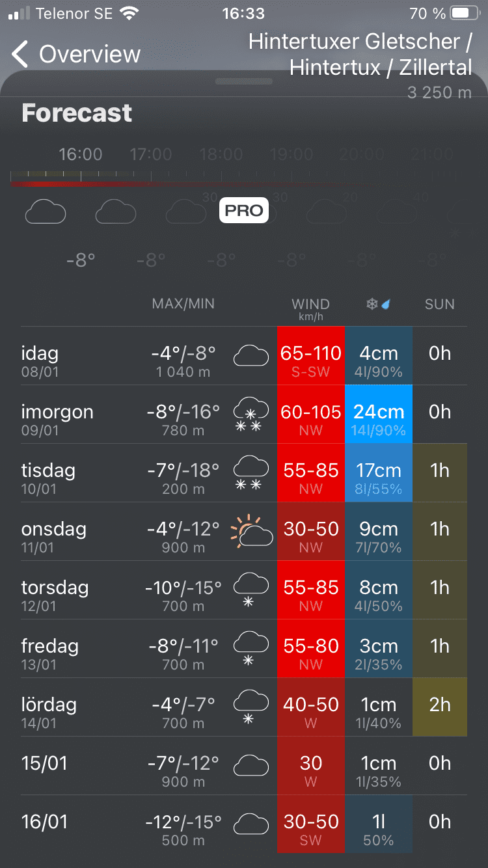This screenshot has width=488, height=868.
Task: Tap the cloud icon under 16:00
Action: tap(46, 212)
